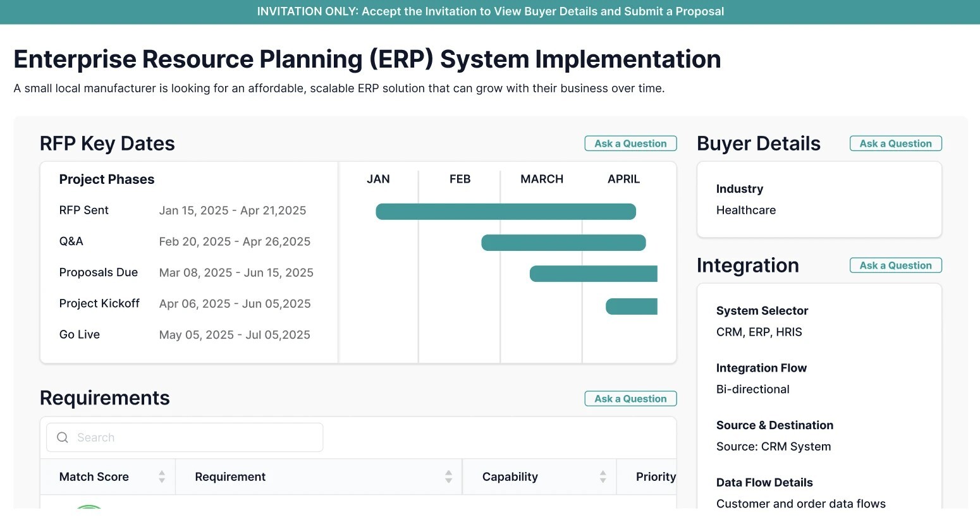Click the Requirement column header

319,476
